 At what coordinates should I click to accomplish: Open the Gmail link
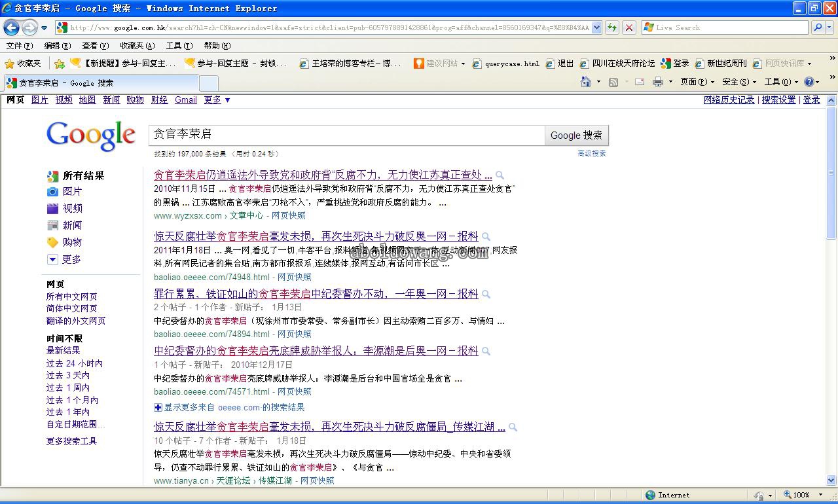186,99
